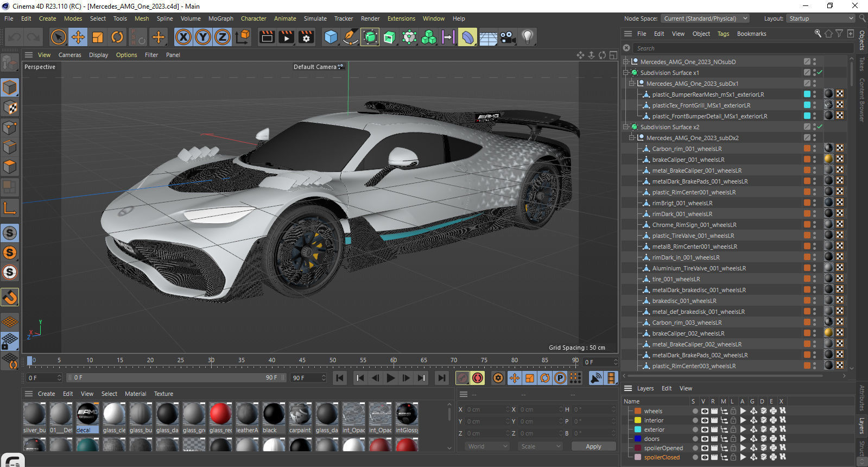Image resolution: width=868 pixels, height=467 pixels.
Task: Open the World coordinate system dropdown
Action: [x=487, y=446]
